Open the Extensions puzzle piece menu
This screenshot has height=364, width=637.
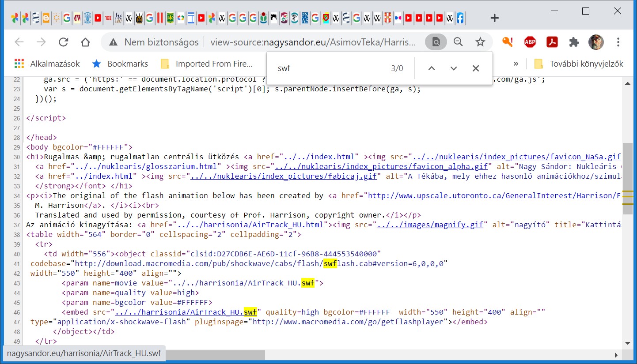point(574,42)
